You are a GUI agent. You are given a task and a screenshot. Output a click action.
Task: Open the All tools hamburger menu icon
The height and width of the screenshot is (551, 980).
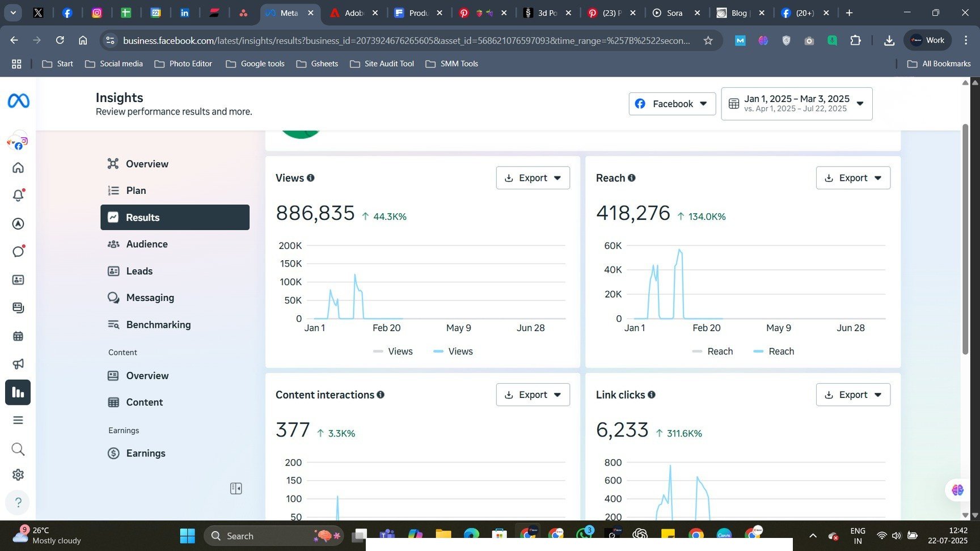[18, 420]
